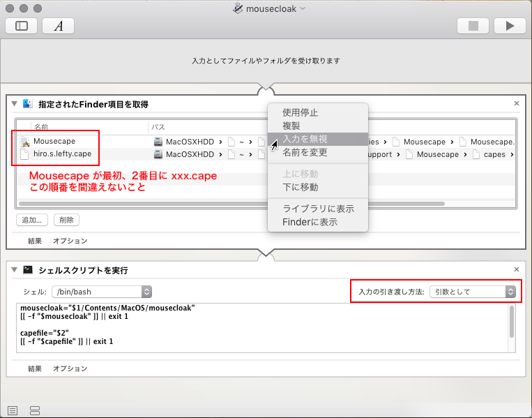Show the log view icon at bottom
This screenshot has width=532, height=418.
13,410
